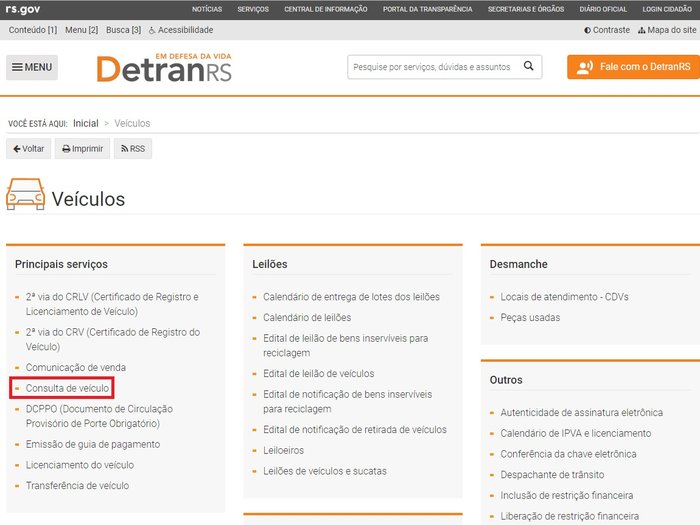The width and height of the screenshot is (700, 525).
Task: Open Peças usadas link
Action: click(530, 317)
